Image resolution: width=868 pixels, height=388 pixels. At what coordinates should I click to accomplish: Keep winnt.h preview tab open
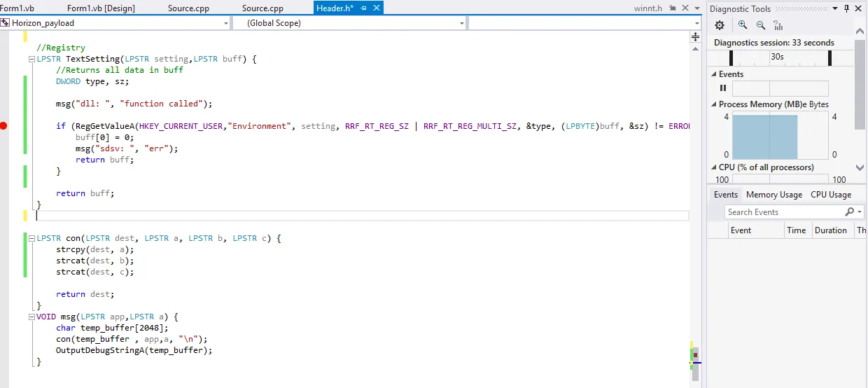pyautogui.click(x=672, y=8)
